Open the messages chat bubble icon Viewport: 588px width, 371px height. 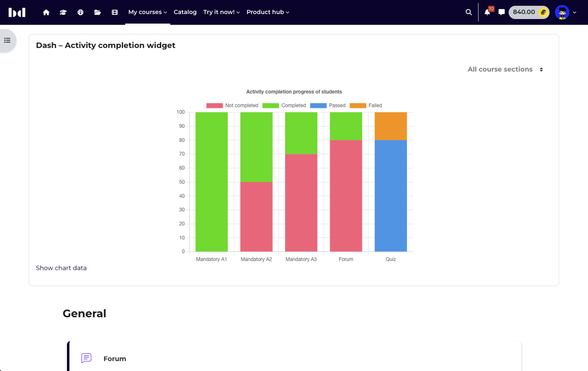point(502,12)
